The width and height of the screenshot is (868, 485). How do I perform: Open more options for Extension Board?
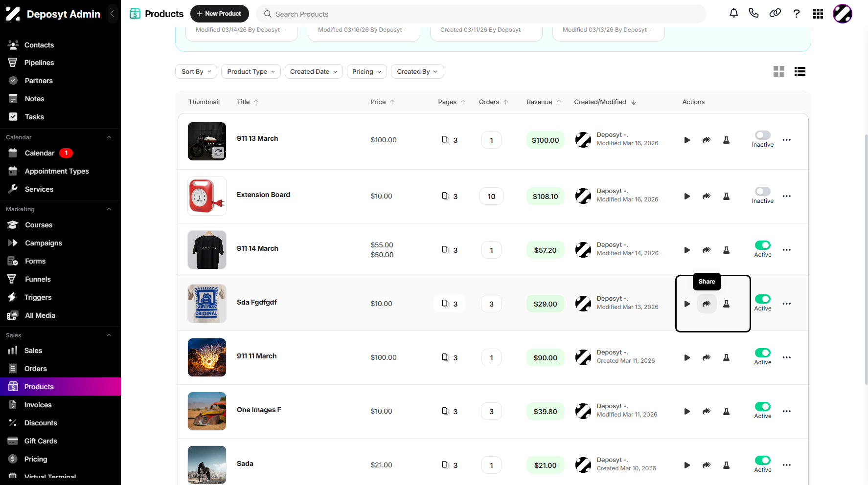coord(787,196)
